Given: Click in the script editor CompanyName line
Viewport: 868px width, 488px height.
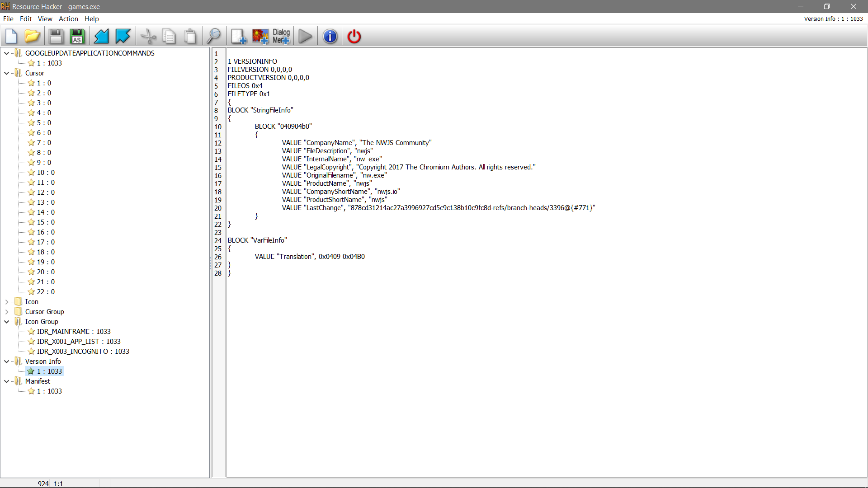Looking at the screenshot, I should point(357,143).
